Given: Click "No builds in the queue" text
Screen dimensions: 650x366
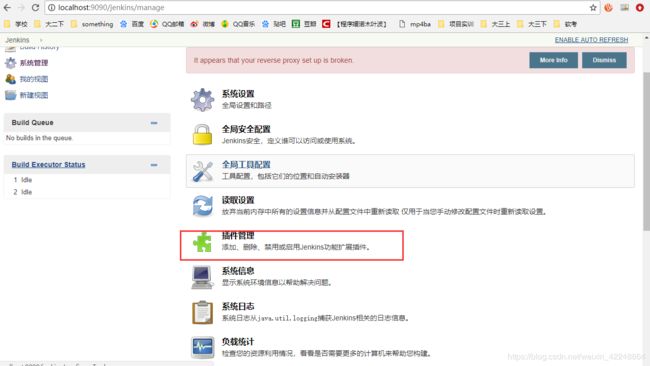Looking at the screenshot, I should point(39,138).
